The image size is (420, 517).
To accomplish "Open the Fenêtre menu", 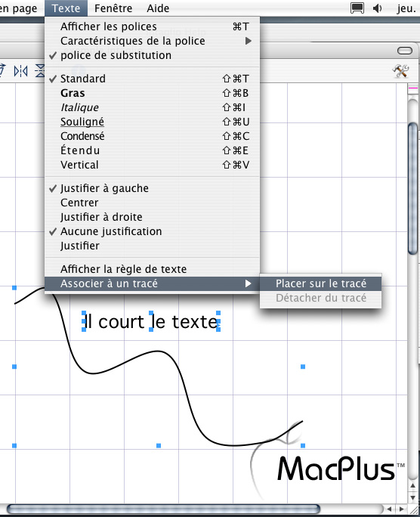I will pos(113,8).
